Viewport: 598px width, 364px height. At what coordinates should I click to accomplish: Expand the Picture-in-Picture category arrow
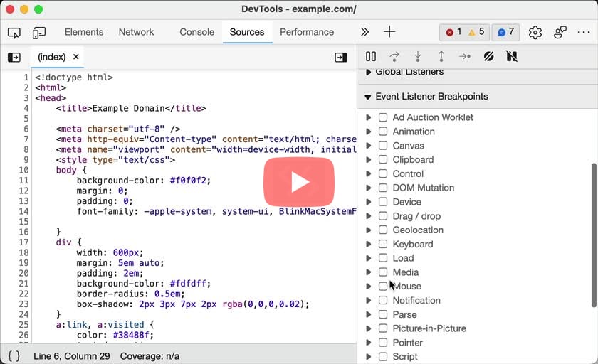369,328
